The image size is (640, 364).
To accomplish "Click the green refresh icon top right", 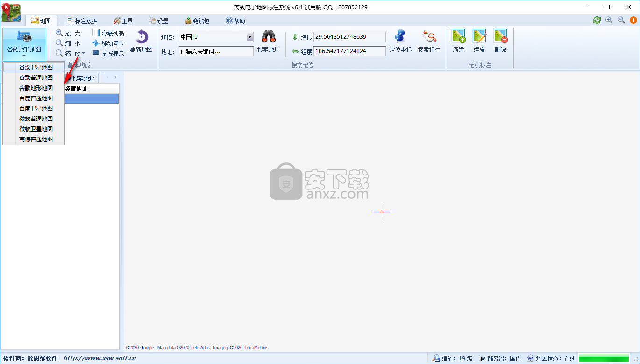I will [597, 20].
